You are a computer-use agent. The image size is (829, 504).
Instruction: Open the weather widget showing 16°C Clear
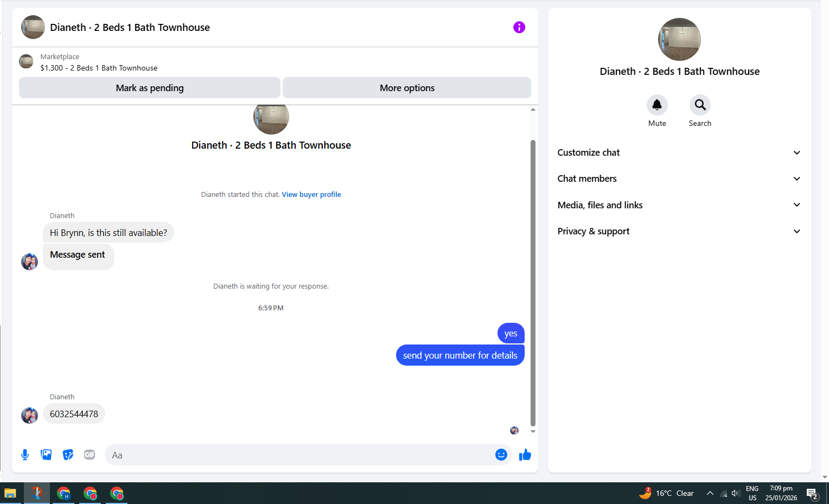tap(667, 493)
